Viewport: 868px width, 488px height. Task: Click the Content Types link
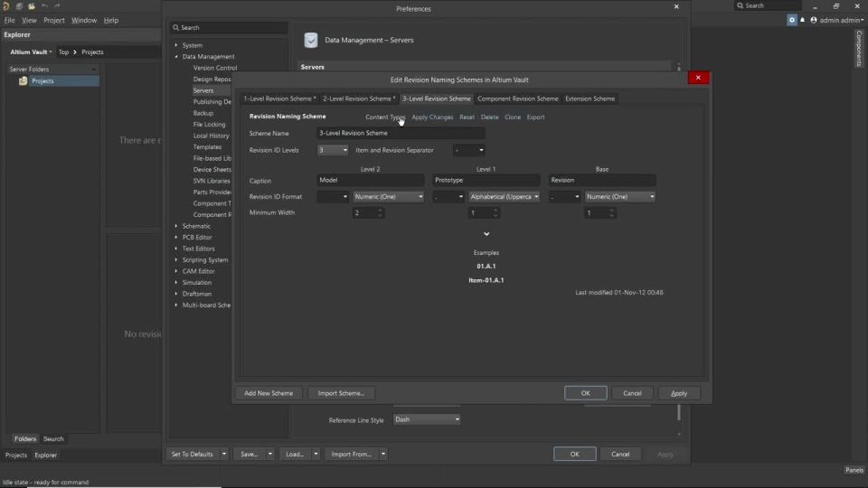pos(385,117)
